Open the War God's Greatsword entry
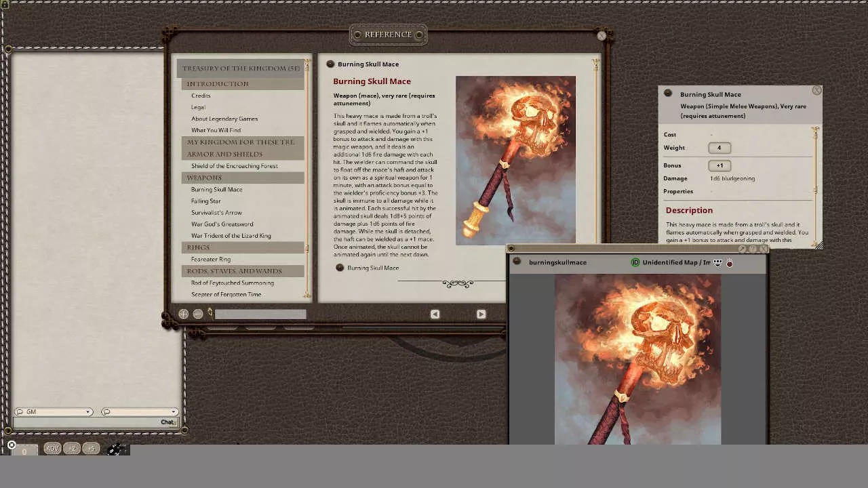This screenshot has height=488, width=868. tap(222, 224)
